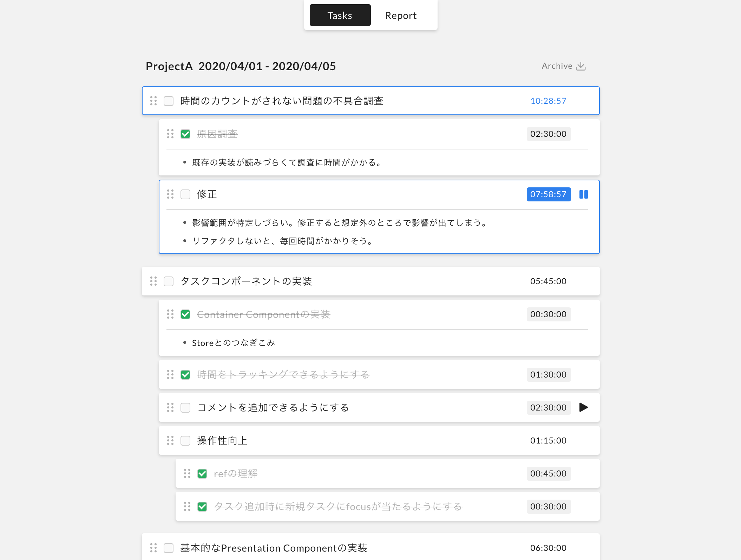Viewport: 741px width, 560px height.
Task: Grab drag handle of タスクコンポーネントの実装
Action: click(153, 281)
